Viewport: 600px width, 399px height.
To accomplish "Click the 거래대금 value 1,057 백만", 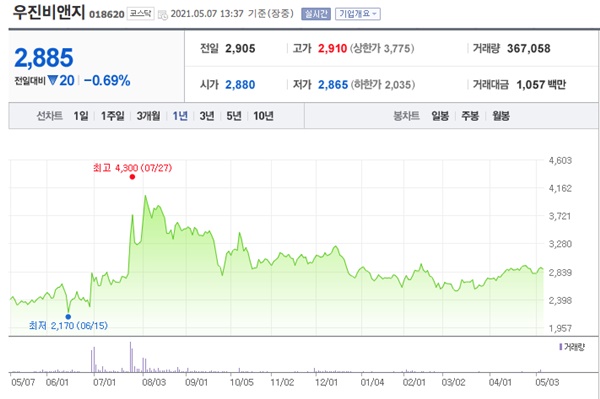I will [x=541, y=85].
